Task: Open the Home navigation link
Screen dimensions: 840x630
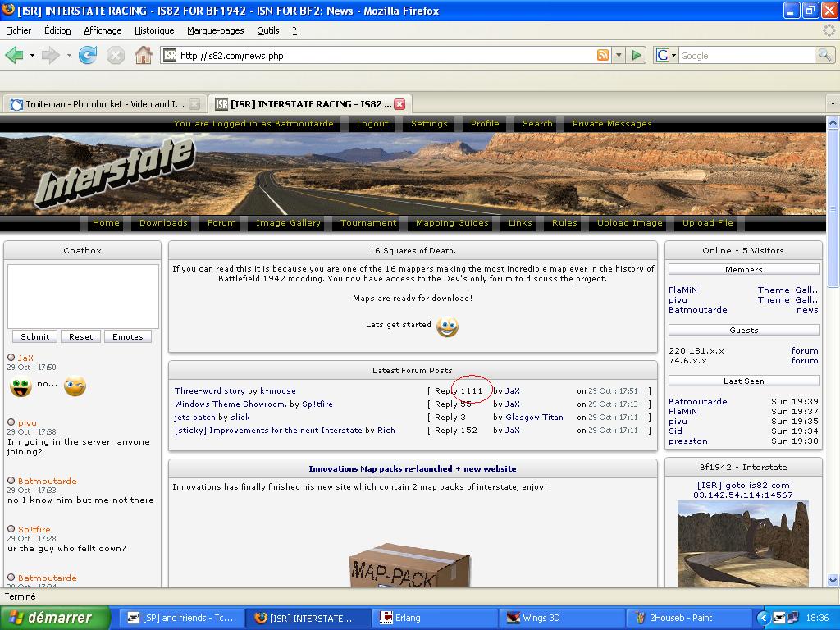Action: coord(106,223)
